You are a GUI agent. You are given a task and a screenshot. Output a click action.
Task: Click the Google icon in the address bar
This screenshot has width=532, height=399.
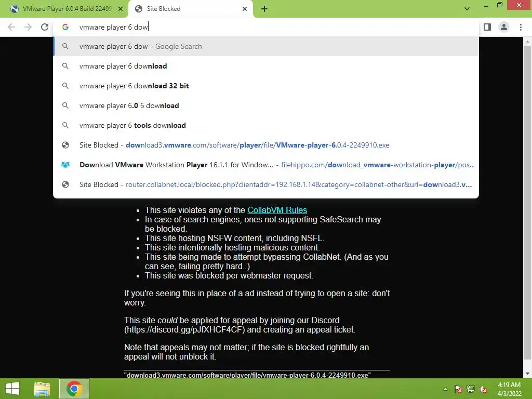65,27
